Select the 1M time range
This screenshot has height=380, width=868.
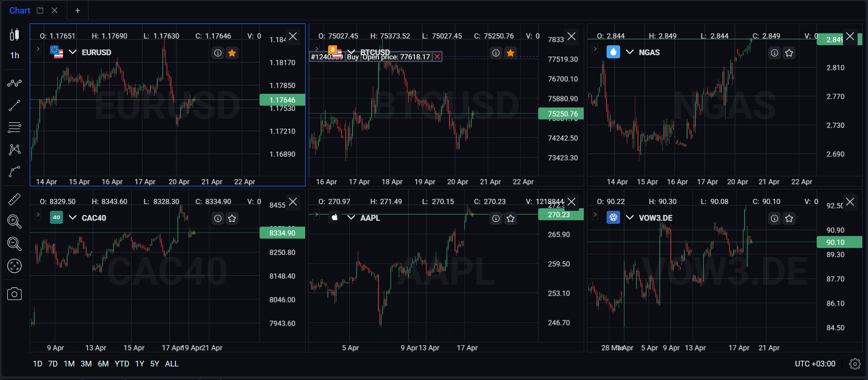pyautogui.click(x=69, y=364)
